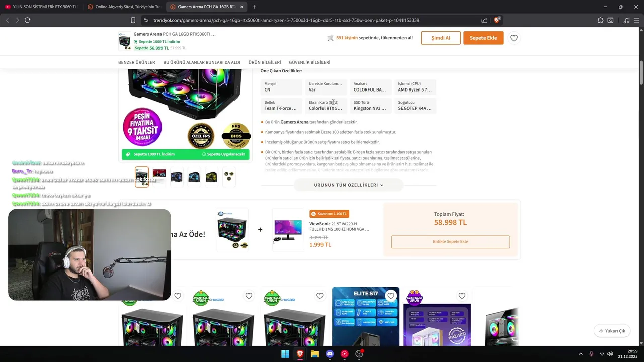Switch to YILIN SON SİSTEMLERİ YouTube tab
The width and height of the screenshot is (644, 362).
tap(41, 7)
